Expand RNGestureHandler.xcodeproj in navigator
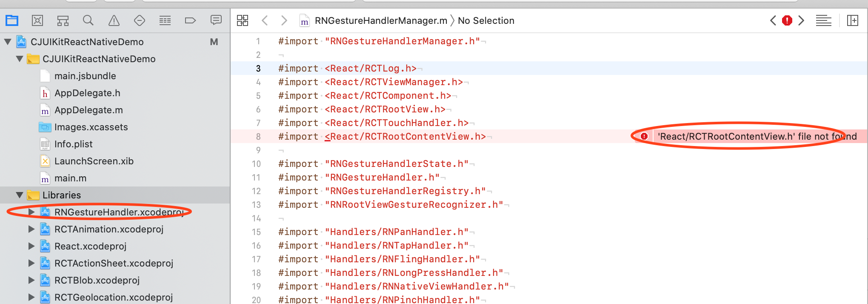The height and width of the screenshot is (304, 868). coord(31,212)
